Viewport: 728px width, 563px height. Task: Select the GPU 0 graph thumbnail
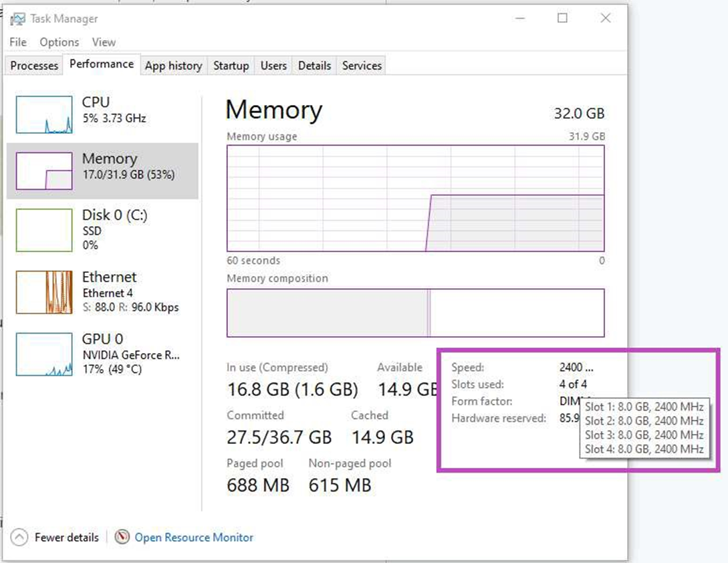point(44,354)
